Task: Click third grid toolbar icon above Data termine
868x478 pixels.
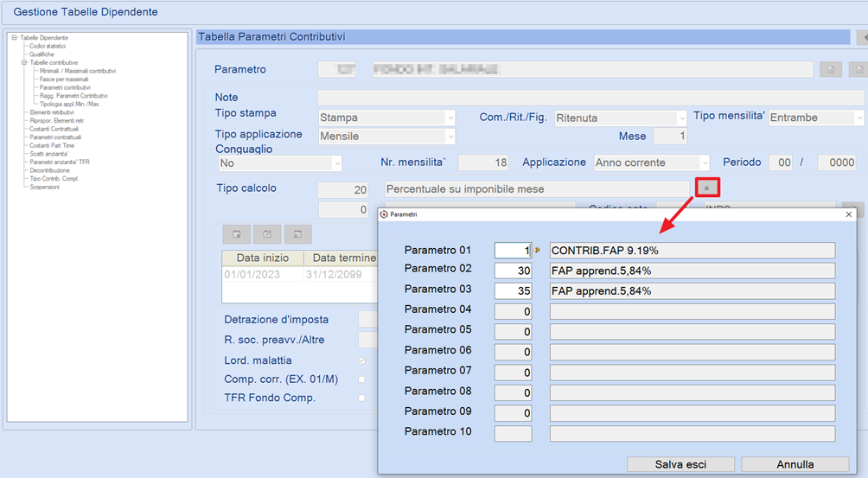Action: (x=297, y=234)
